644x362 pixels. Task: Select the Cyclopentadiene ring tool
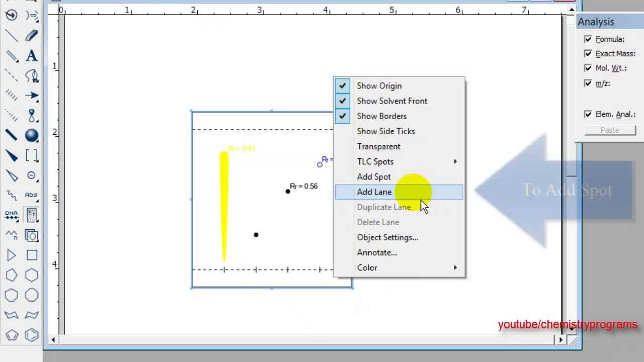coord(11,335)
